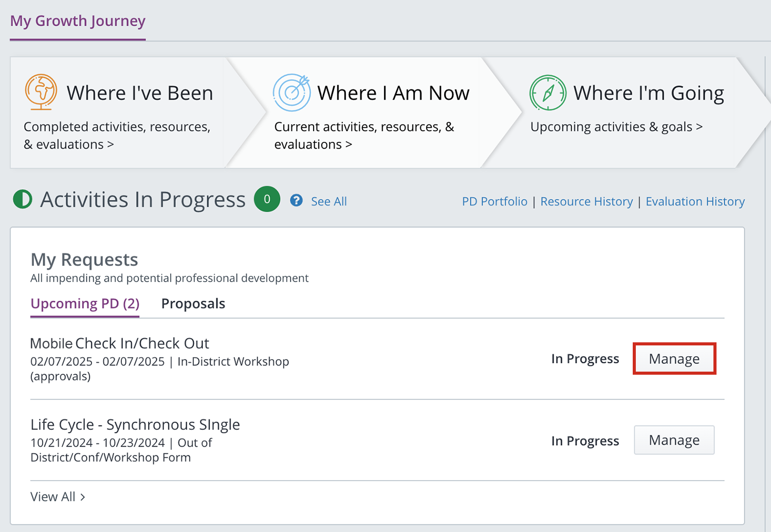Click In Progress status for Mobile Check In
The image size is (771, 532).
(585, 359)
